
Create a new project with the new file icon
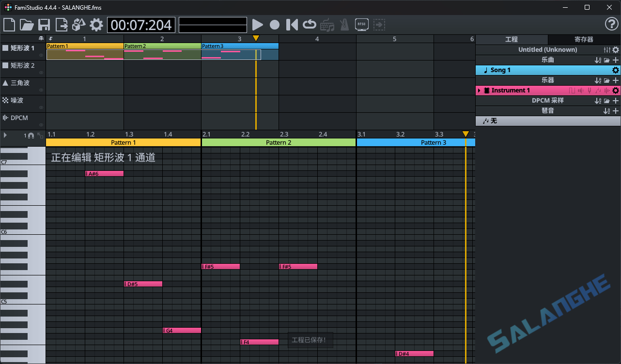[x=9, y=25]
